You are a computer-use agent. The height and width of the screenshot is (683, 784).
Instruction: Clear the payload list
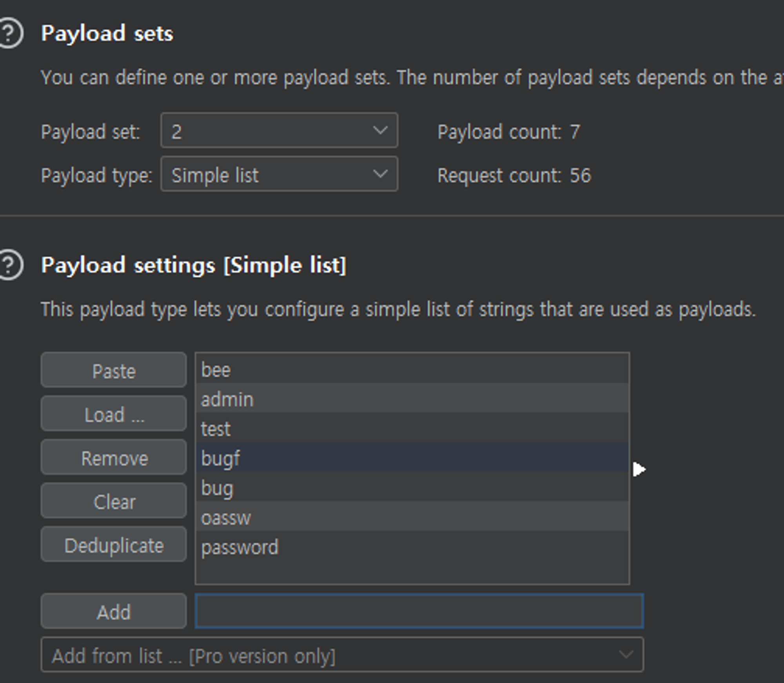point(114,501)
